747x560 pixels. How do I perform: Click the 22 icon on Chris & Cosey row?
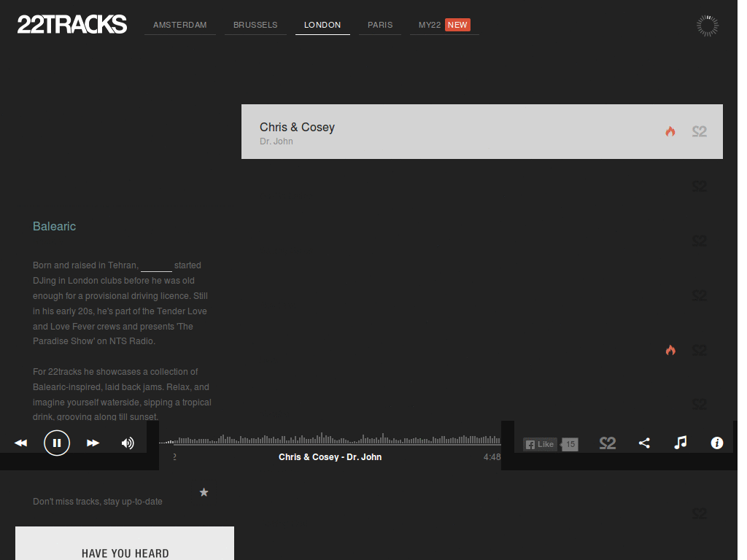700,131
